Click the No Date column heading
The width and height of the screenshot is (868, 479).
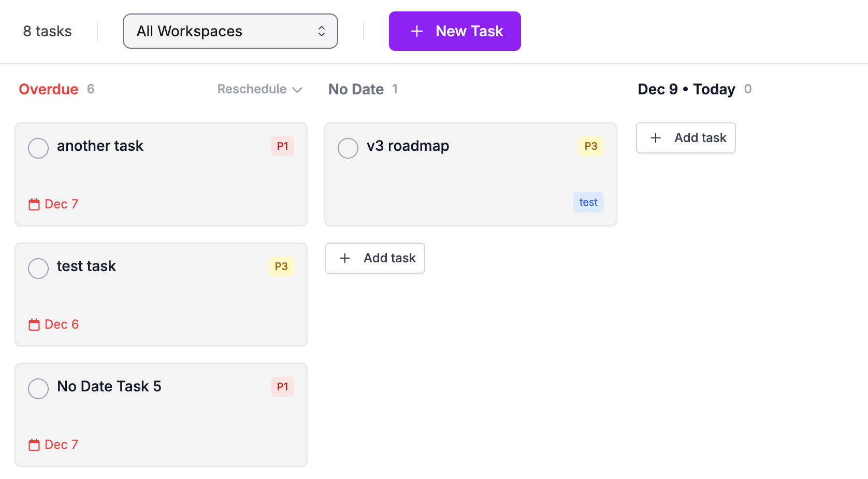point(356,89)
